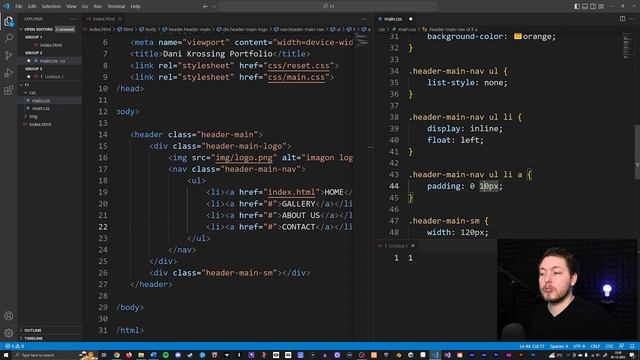Viewport: 640px width, 360px height.
Task: Expand the Timeline section
Action: click(x=33, y=338)
